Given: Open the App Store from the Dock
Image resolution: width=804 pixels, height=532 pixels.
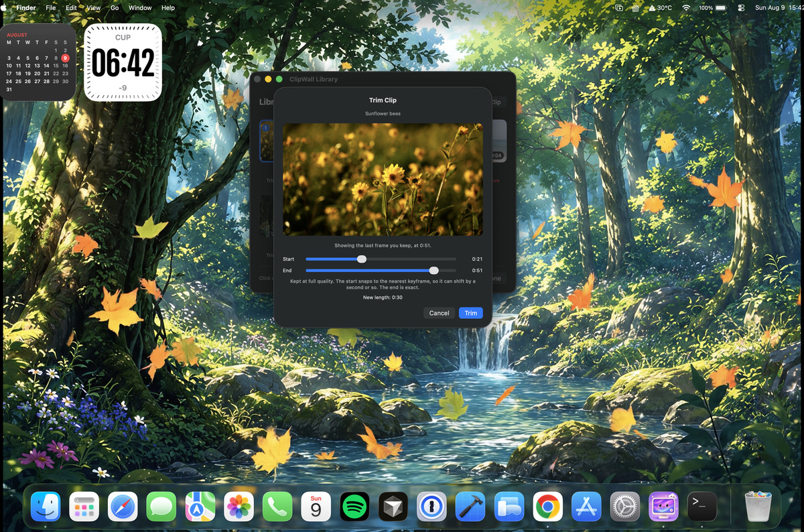Looking at the screenshot, I should click(586, 507).
